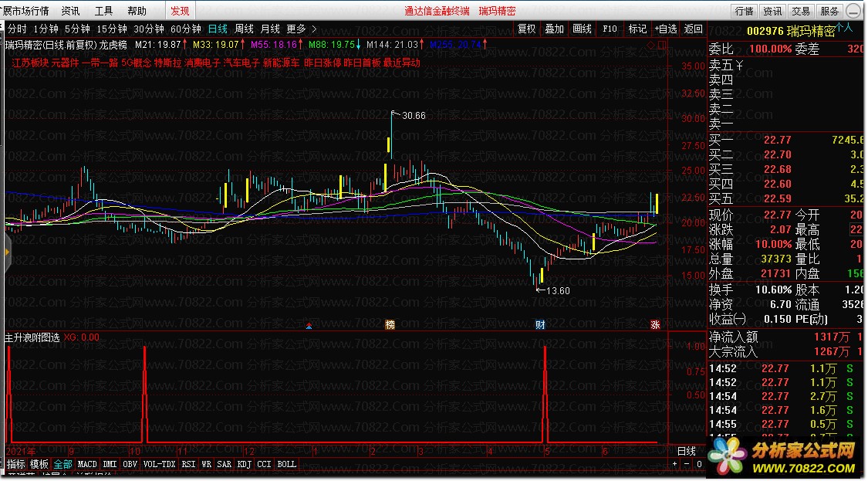Screen dimensions: 868x481
Task: Click the 画线 drawing tool button
Action: click(x=582, y=29)
